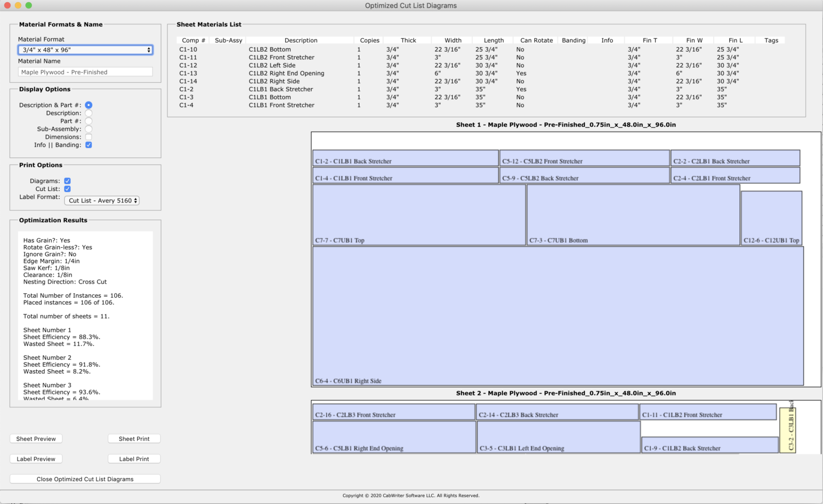Viewport: 823px width, 504px height.
Task: Select the Dimensions display option
Action: tap(88, 137)
